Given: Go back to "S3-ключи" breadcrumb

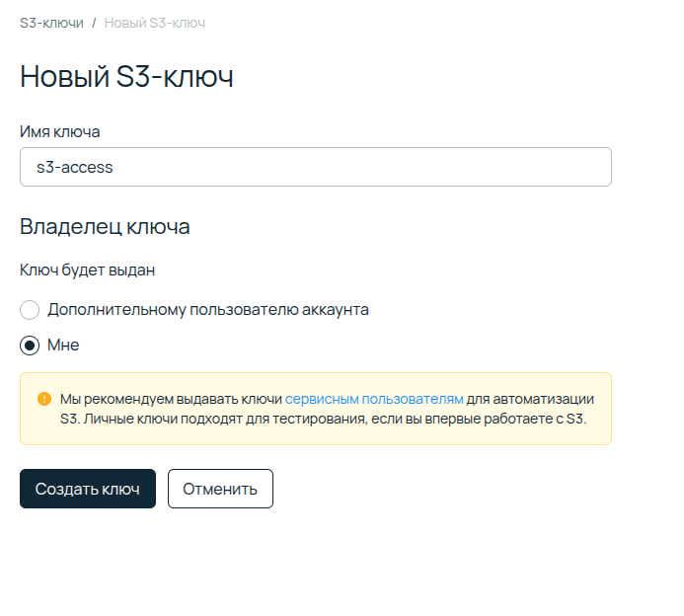Looking at the screenshot, I should click(51, 22).
